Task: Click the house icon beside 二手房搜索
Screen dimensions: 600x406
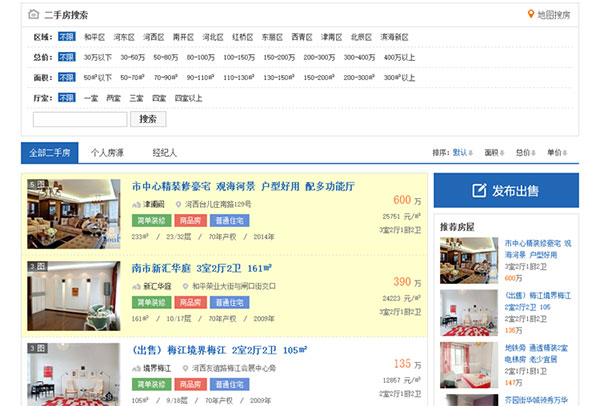Action: pyautogui.click(x=34, y=15)
